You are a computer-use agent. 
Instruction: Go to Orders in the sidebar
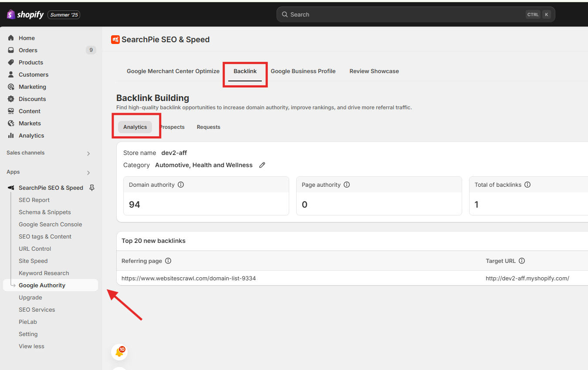coord(28,50)
